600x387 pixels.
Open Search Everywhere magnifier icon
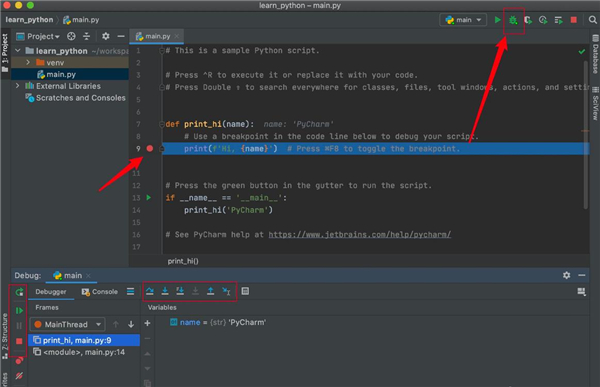pos(592,20)
